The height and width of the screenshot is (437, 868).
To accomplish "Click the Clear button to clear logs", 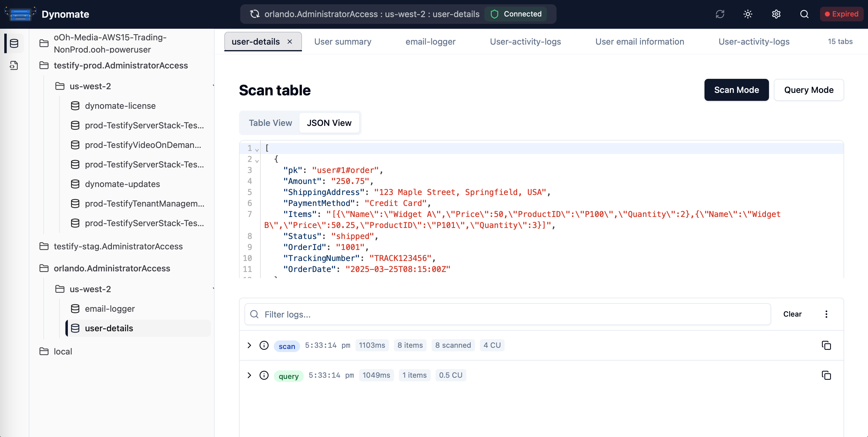I will (793, 314).
